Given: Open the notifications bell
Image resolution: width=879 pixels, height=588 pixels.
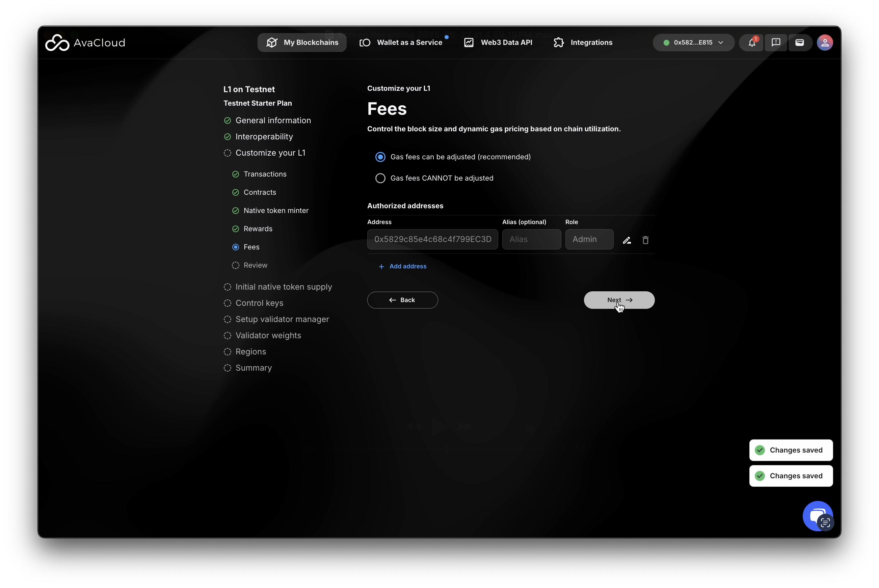Looking at the screenshot, I should (751, 43).
